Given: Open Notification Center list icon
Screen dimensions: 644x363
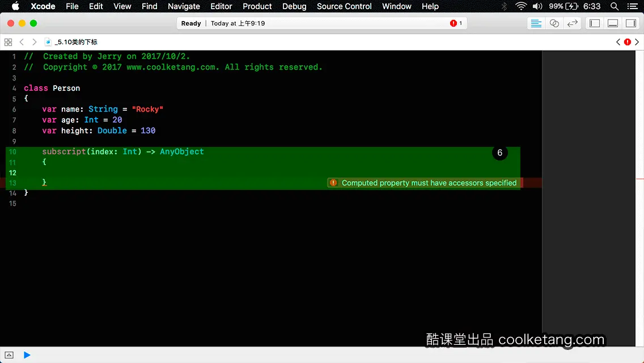Looking at the screenshot, I should pyautogui.click(x=633, y=6).
